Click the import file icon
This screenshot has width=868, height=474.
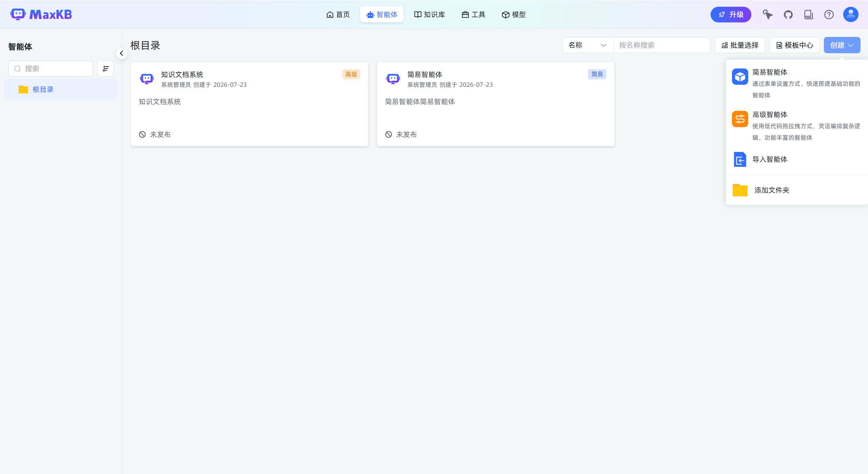pos(740,159)
